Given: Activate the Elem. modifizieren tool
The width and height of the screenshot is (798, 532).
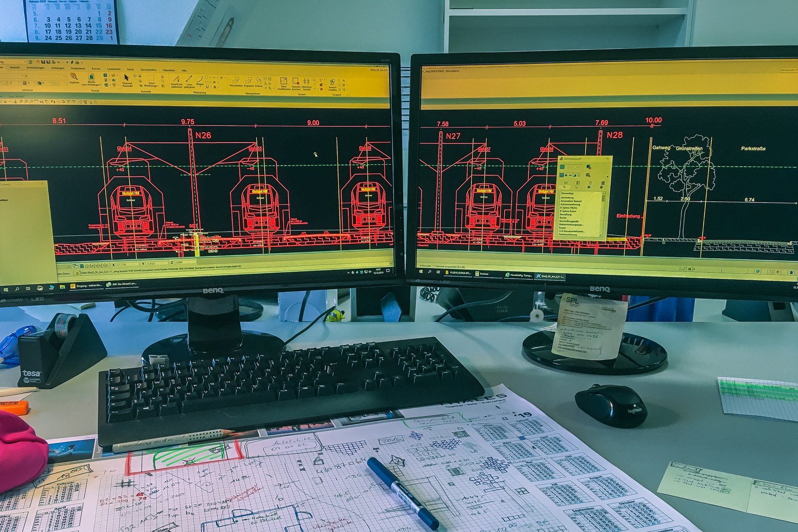Looking at the screenshot, I should click(284, 84).
